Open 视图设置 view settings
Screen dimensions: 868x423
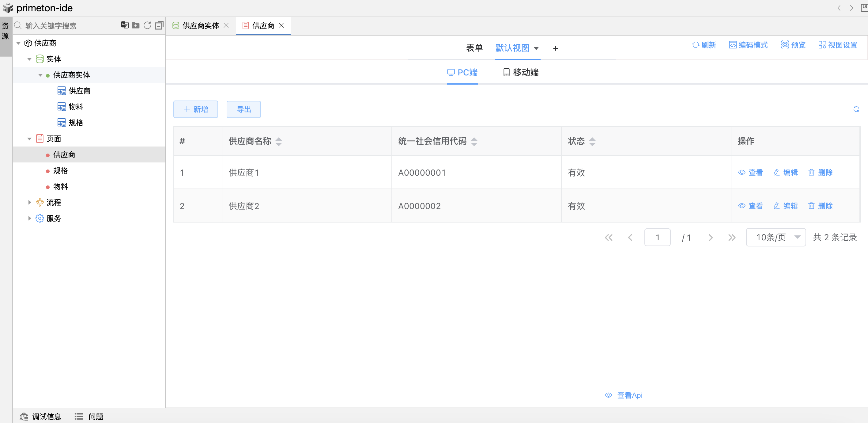838,45
